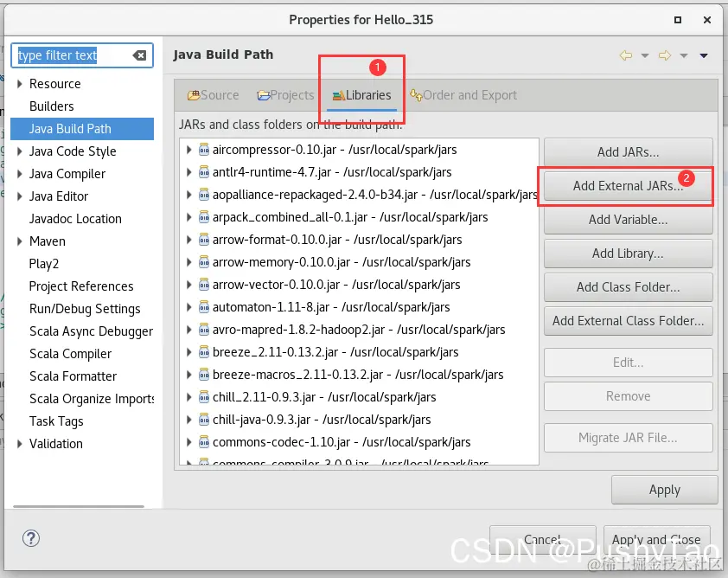Switch to the Source tab
728x578 pixels.
(x=213, y=95)
